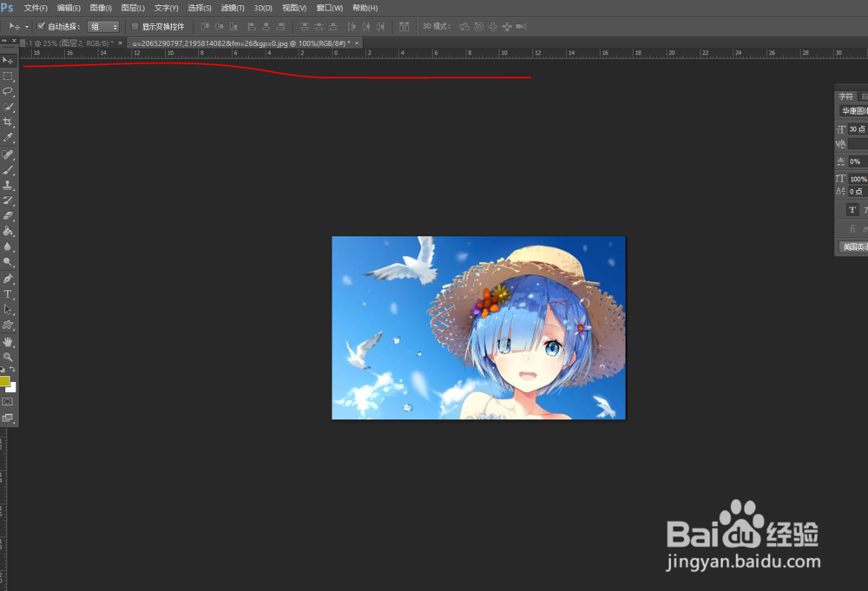This screenshot has height=591, width=868.
Task: Click the 3D rotate mode icon
Action: [x=464, y=27]
